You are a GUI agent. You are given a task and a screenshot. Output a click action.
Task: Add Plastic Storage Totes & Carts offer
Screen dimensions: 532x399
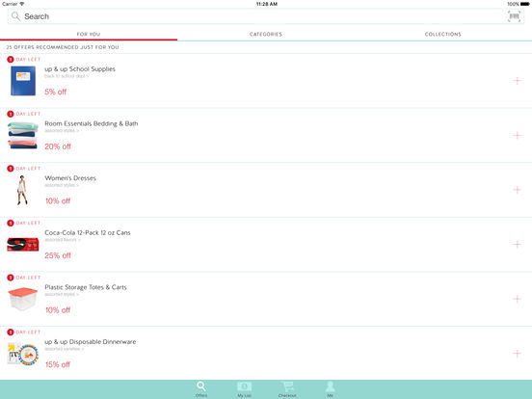(517, 299)
